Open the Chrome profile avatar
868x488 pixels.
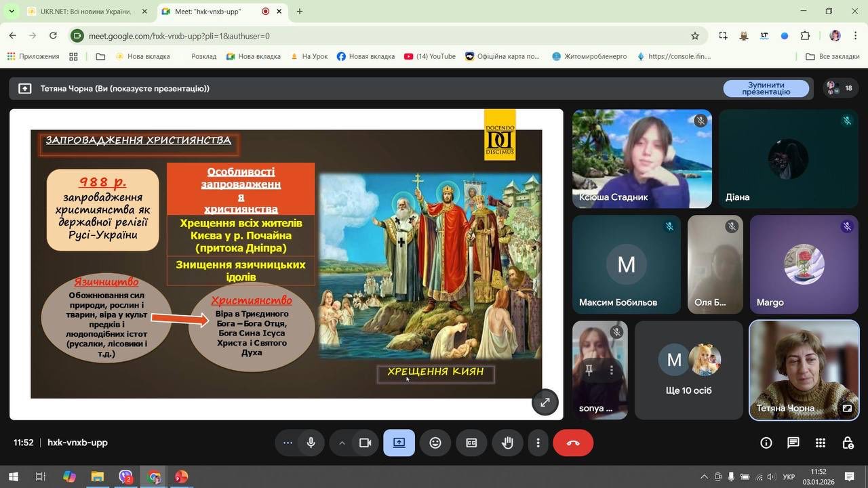tap(835, 36)
